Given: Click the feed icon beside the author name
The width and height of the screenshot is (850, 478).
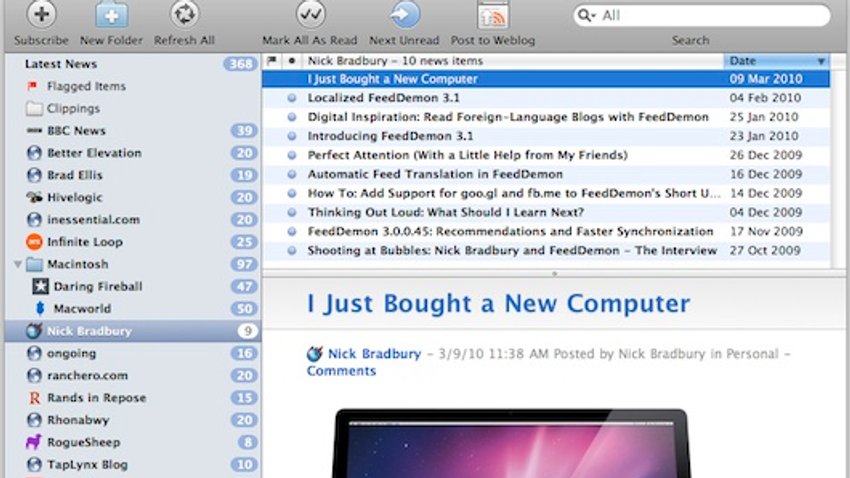Looking at the screenshot, I should click(x=315, y=354).
